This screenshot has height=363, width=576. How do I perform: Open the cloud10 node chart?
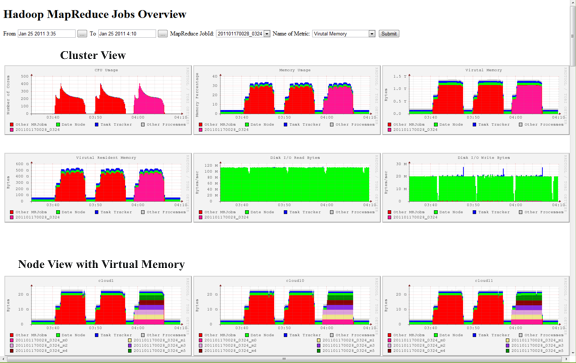point(287,316)
